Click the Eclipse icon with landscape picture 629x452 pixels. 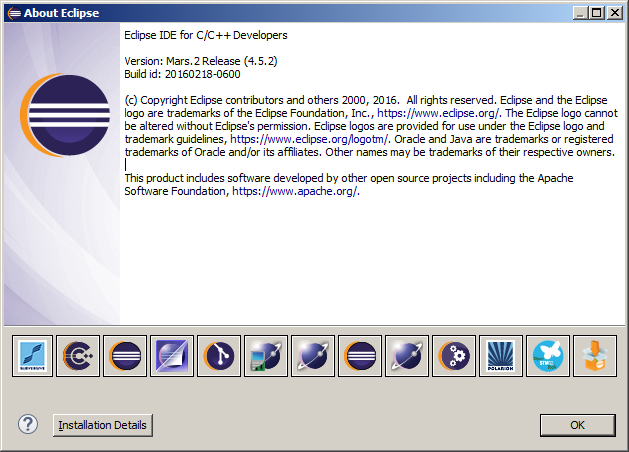[x=266, y=356]
